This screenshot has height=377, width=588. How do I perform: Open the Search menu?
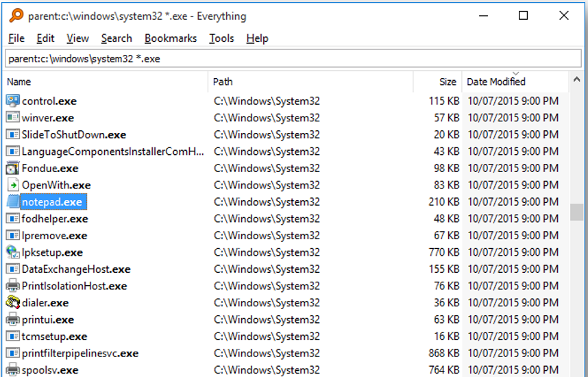[x=117, y=38]
